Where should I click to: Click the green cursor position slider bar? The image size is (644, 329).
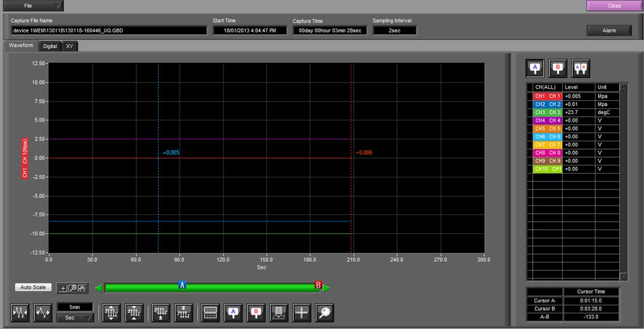coord(247,287)
